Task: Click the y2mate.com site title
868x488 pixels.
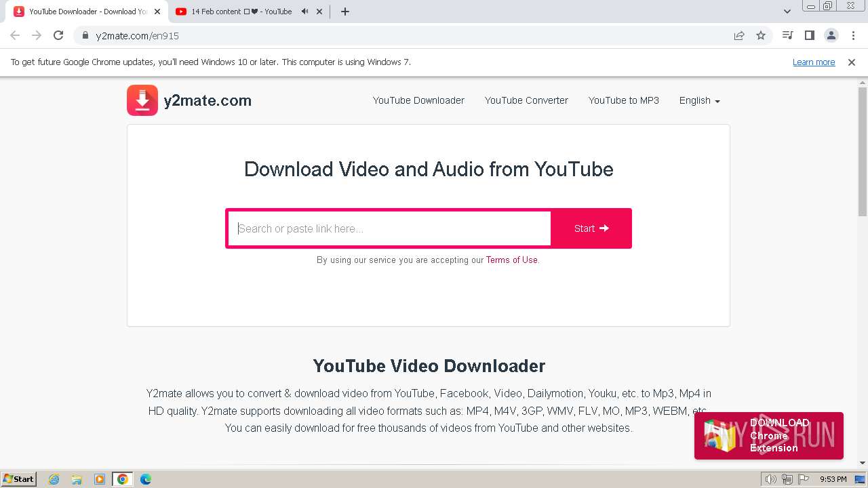Action: coord(208,100)
